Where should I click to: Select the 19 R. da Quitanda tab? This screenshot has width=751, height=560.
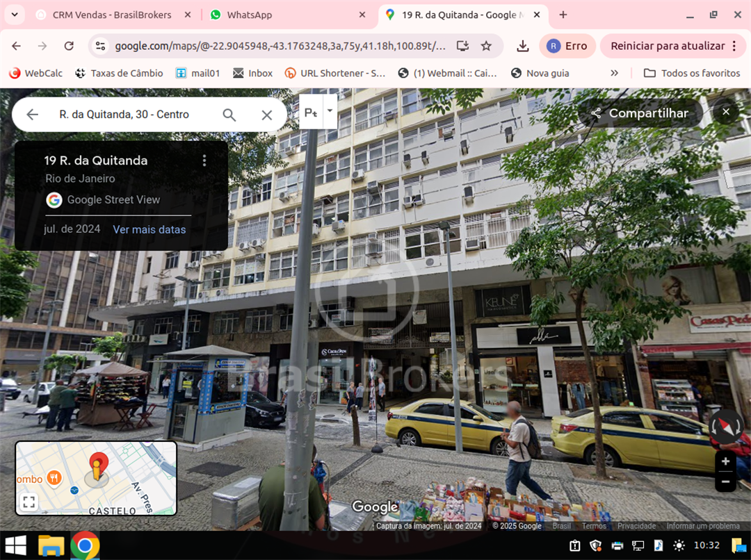pos(458,15)
